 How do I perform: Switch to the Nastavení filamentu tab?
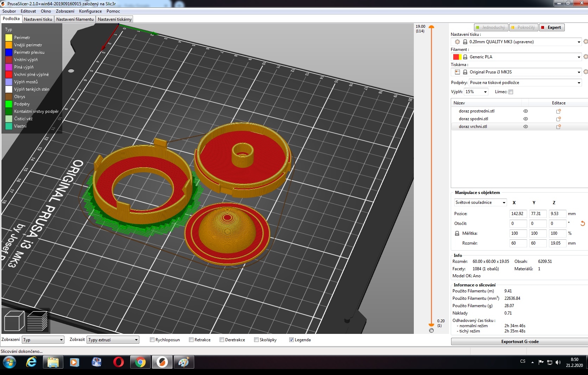(75, 19)
